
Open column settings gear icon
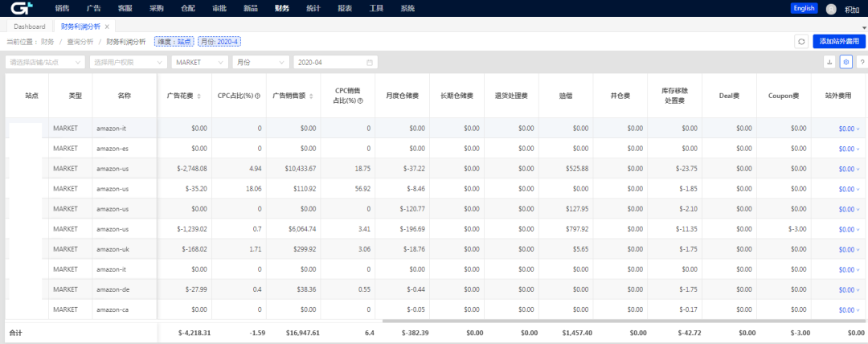[x=845, y=62]
